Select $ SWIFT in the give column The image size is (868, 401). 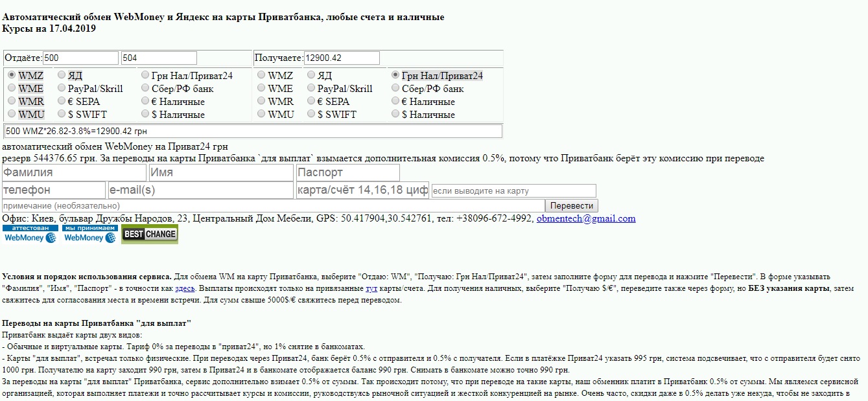[x=62, y=114]
